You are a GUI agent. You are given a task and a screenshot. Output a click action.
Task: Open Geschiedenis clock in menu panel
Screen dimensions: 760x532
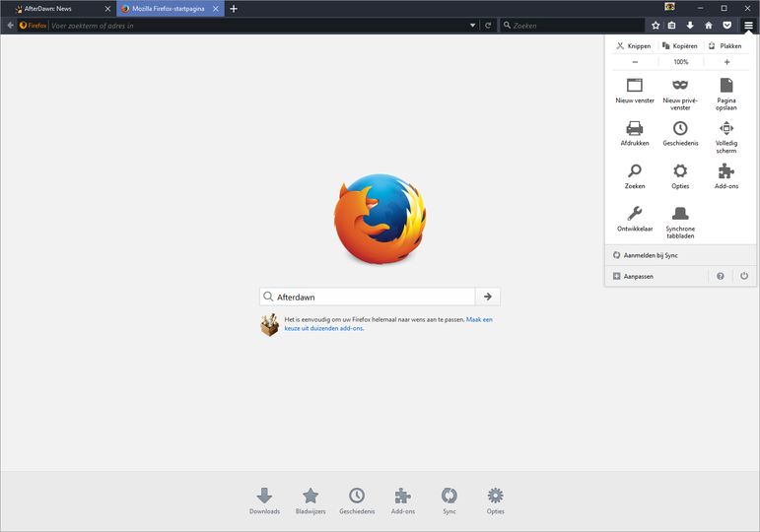680,133
